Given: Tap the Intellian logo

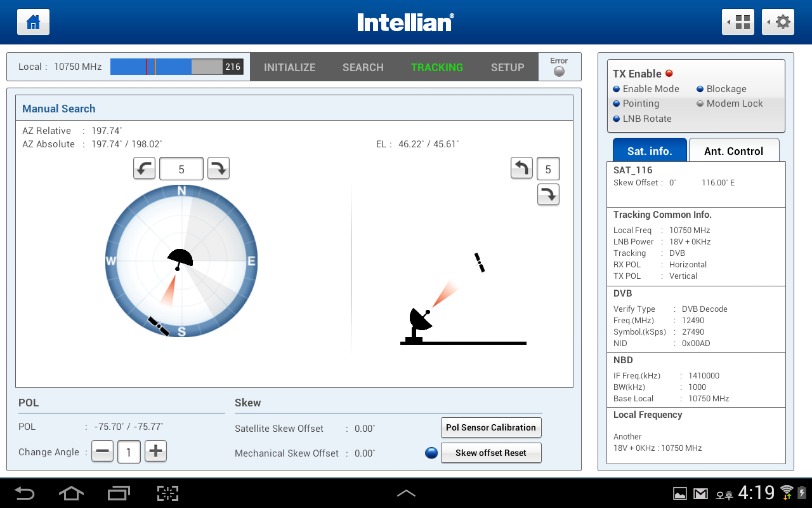Looking at the screenshot, I should tap(406, 22).
